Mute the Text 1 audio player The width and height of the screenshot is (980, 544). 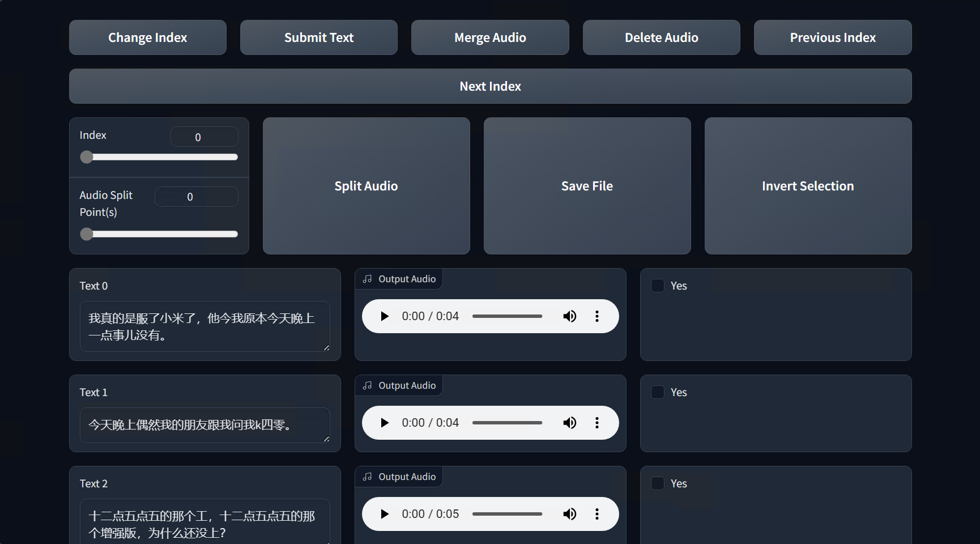(x=569, y=423)
